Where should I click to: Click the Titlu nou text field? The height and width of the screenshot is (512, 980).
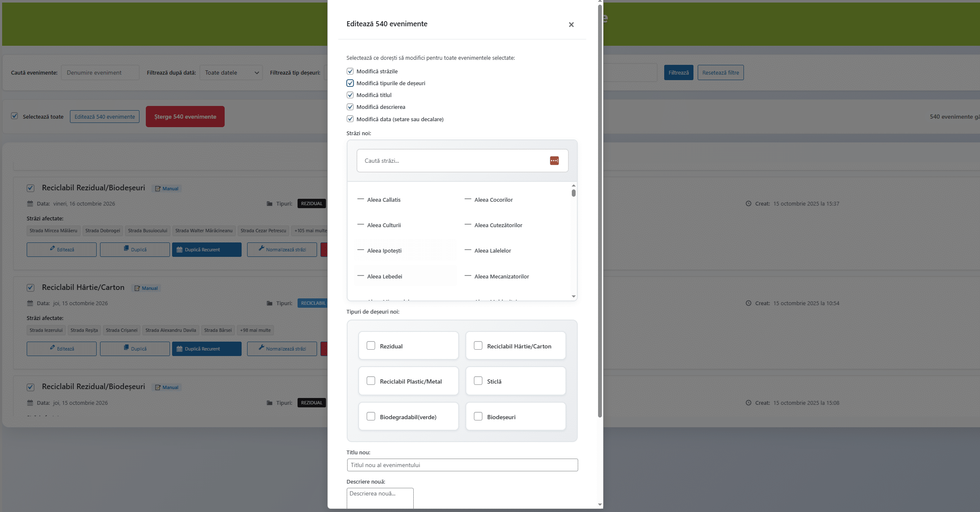coord(462,465)
